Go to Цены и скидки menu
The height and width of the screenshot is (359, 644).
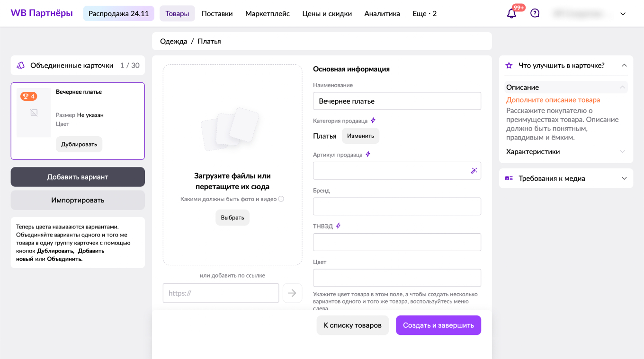pos(327,14)
